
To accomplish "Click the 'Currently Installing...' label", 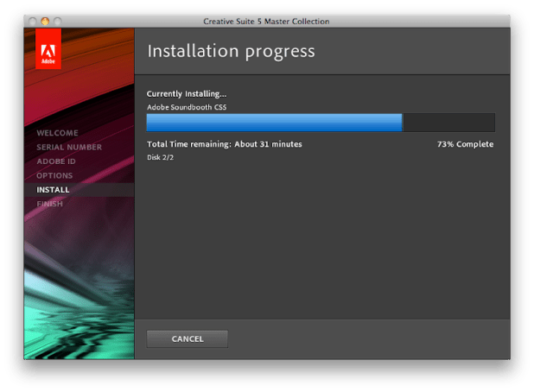I will [187, 94].
